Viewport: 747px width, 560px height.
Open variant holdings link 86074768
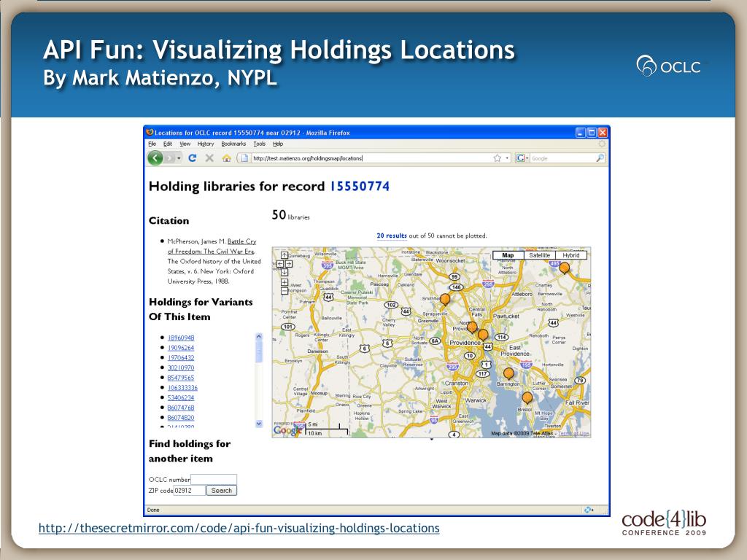click(181, 408)
